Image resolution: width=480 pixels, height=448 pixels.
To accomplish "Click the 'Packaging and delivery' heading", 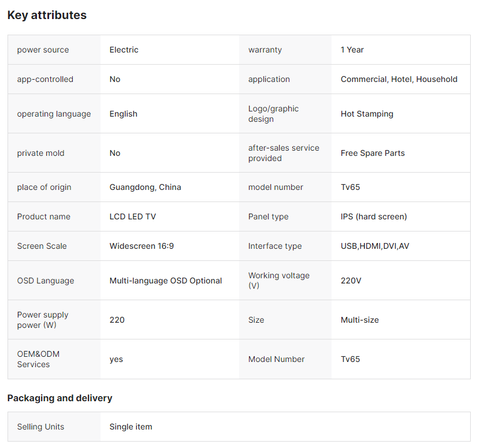I will [59, 398].
